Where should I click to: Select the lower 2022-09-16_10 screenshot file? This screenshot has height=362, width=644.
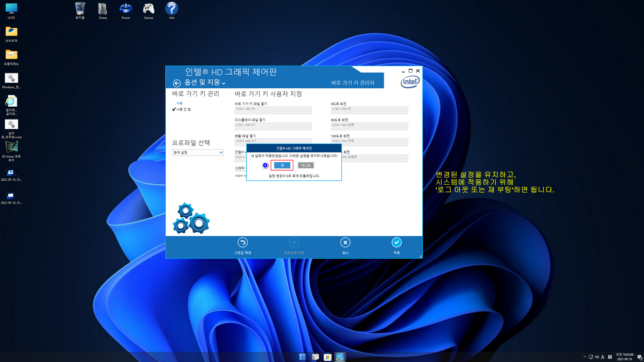(x=11, y=198)
